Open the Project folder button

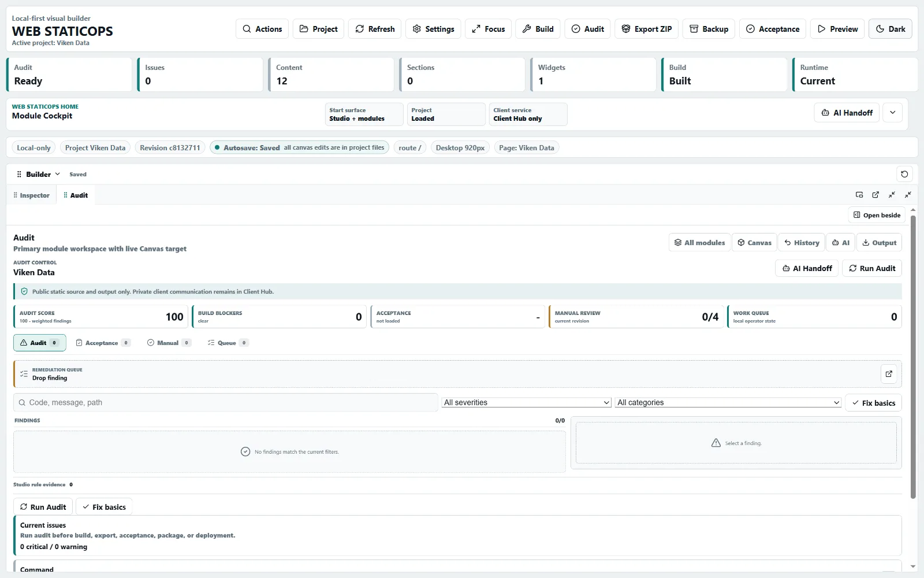pyautogui.click(x=318, y=29)
